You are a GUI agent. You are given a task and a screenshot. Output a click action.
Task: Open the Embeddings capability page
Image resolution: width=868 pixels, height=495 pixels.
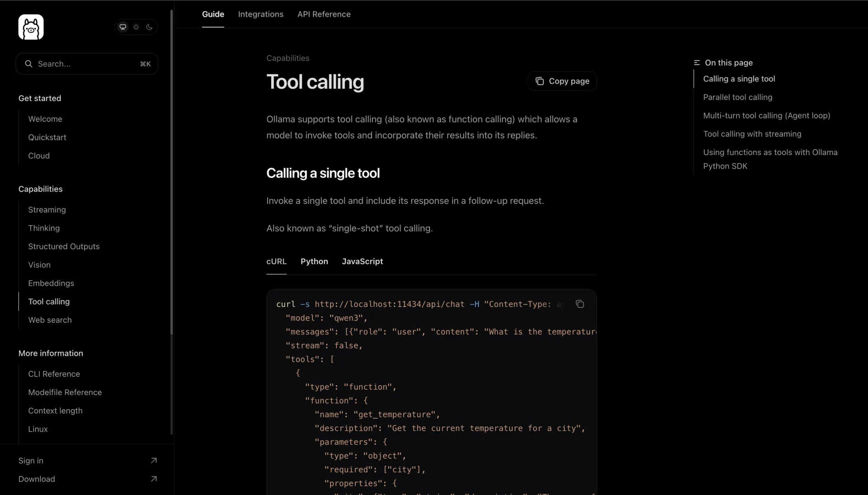(51, 283)
